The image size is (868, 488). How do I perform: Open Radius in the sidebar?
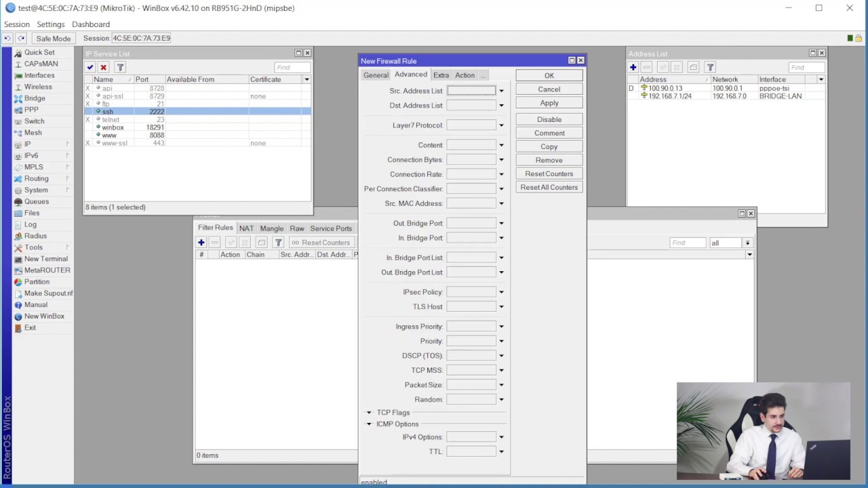(x=35, y=236)
